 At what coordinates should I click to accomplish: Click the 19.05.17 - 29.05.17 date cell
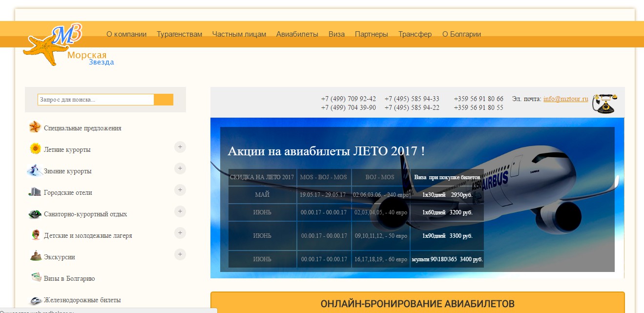click(x=324, y=195)
